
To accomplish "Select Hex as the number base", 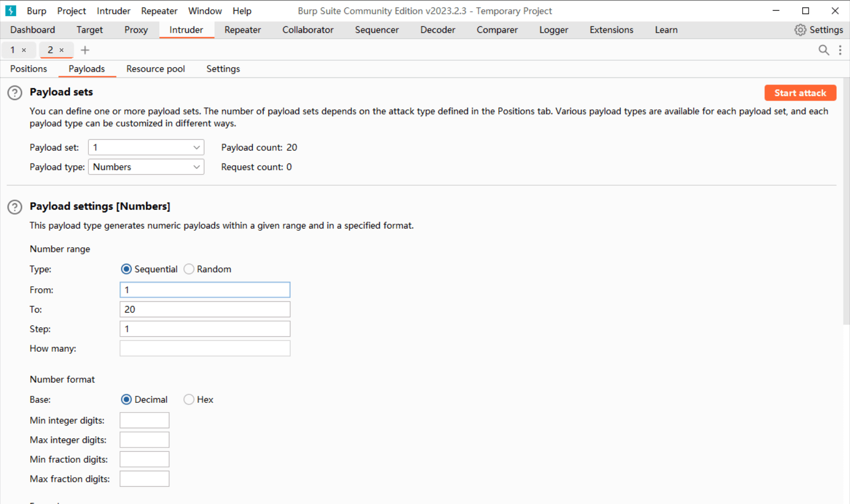I will point(189,400).
